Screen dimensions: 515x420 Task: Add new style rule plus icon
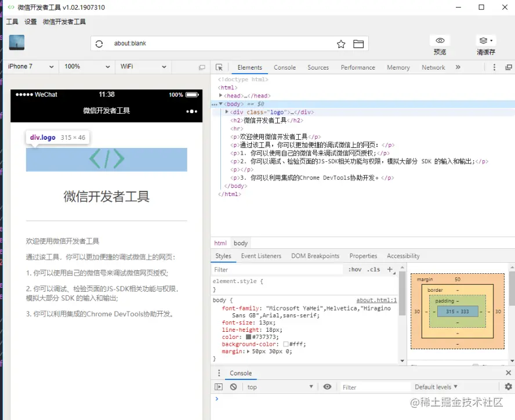point(390,270)
